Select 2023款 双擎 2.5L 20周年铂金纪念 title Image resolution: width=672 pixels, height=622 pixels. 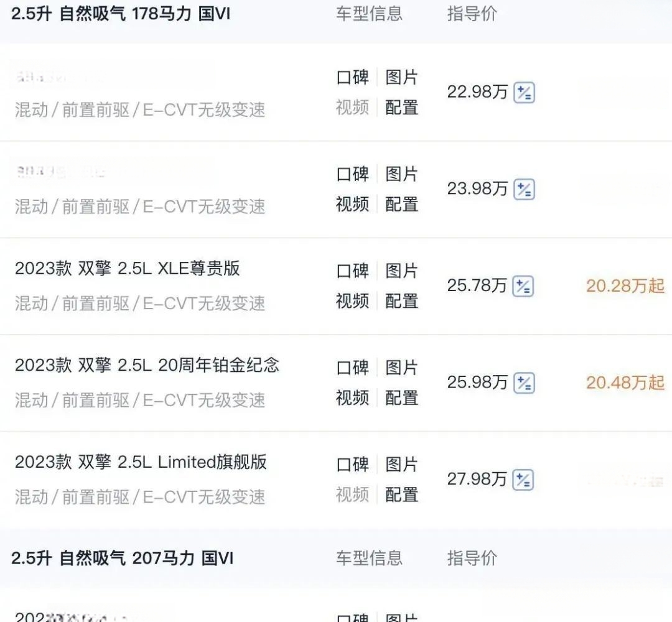coord(147,365)
